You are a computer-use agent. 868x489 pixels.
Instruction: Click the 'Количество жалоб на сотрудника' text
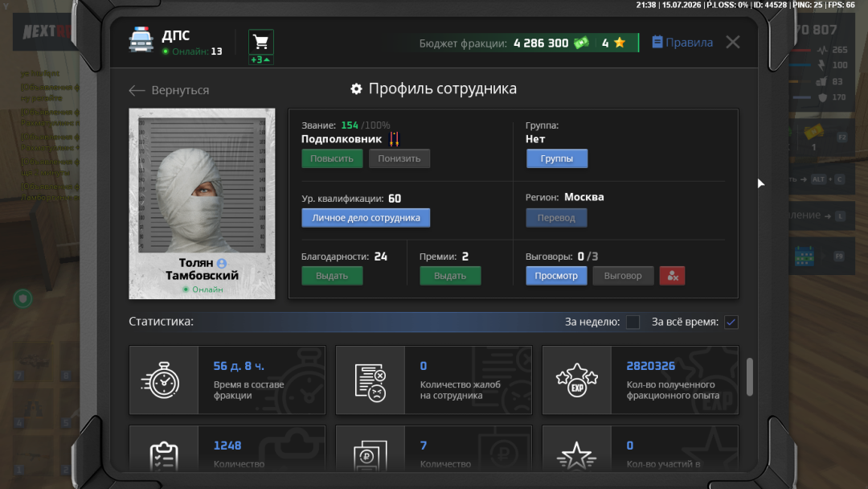coord(460,390)
